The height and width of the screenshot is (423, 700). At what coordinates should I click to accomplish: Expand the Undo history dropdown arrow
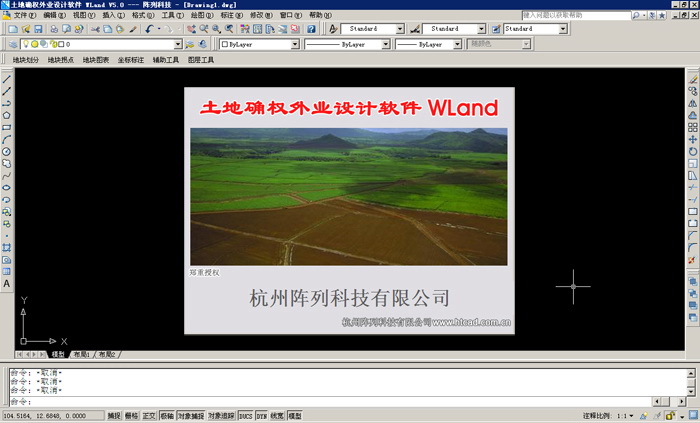coord(159,29)
